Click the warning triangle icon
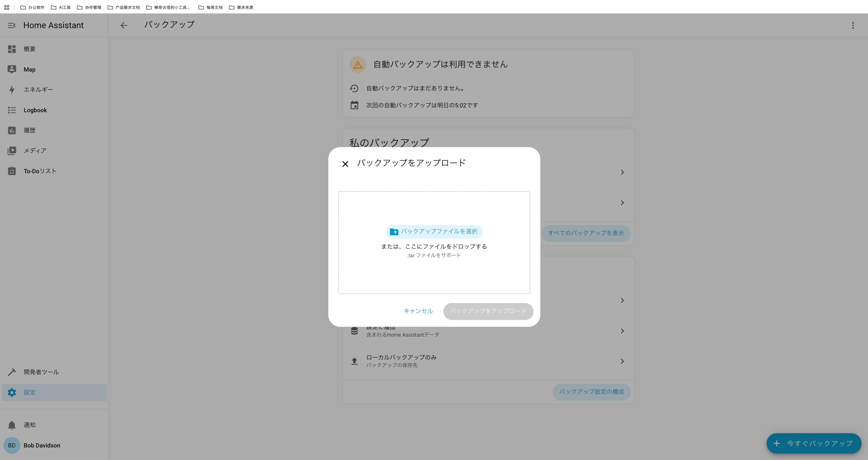The width and height of the screenshot is (868, 460). (358, 65)
